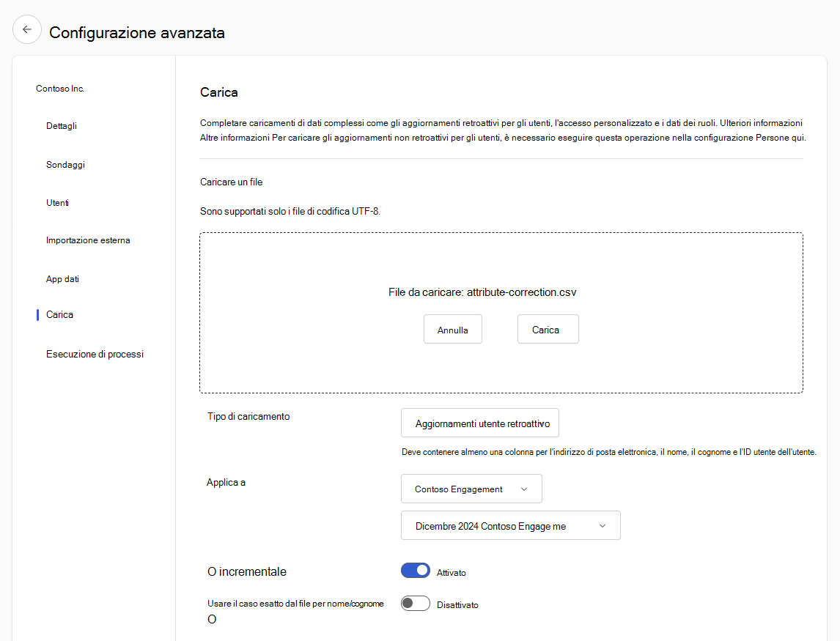Click the Applica a label
This screenshot has width=840, height=641.
[x=226, y=482]
